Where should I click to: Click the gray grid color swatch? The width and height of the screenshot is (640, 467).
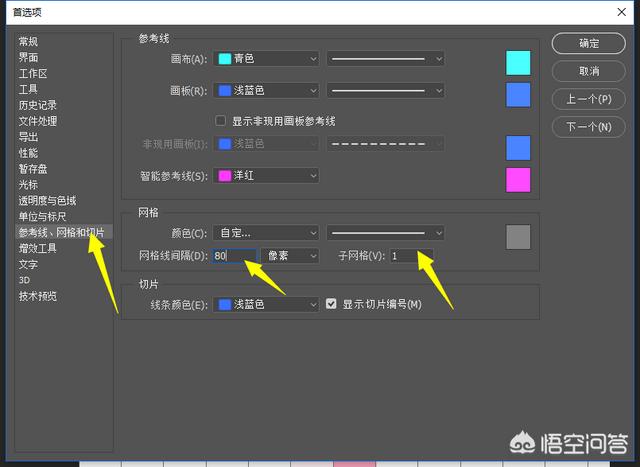[x=518, y=237]
